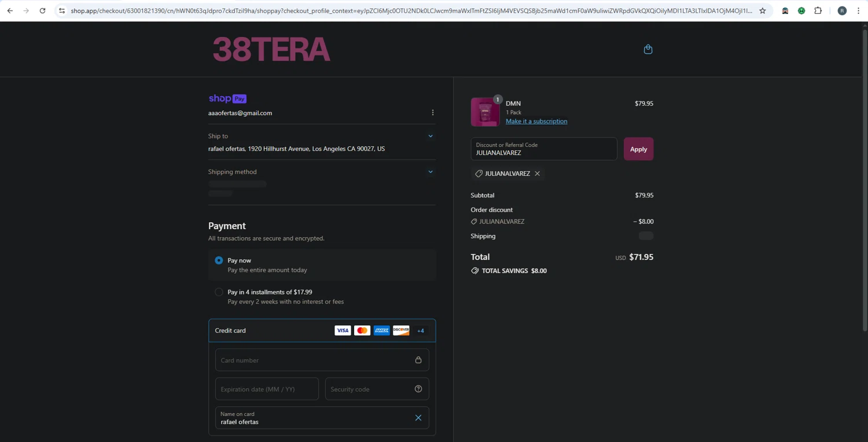The image size is (868, 442).
Task: Open the Chrome profile avatar
Action: coord(842,10)
